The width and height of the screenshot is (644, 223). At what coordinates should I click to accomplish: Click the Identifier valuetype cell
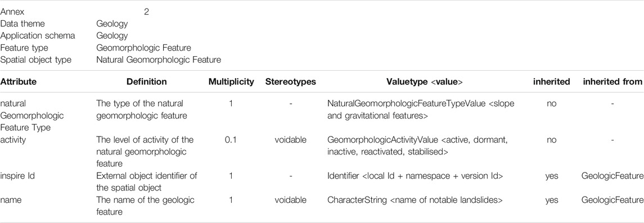415,176
